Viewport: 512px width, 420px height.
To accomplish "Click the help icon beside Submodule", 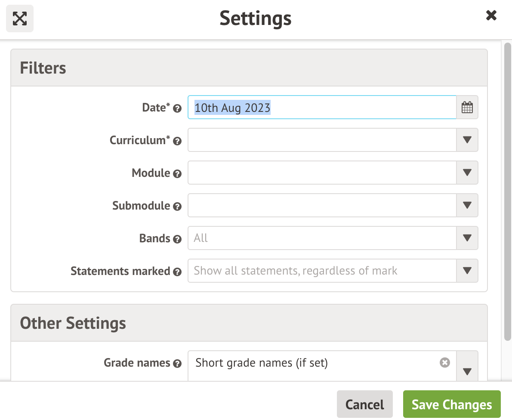I will [177, 207].
